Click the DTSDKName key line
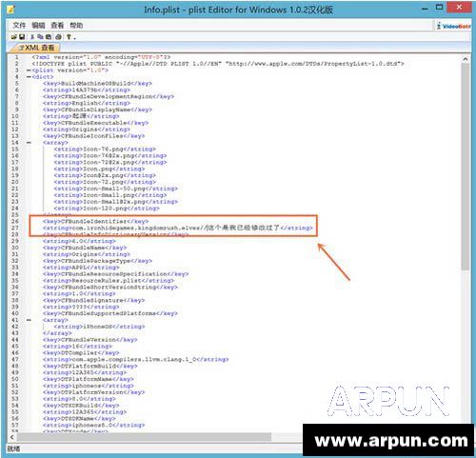Screen dimensions: 476x458 point(79,419)
